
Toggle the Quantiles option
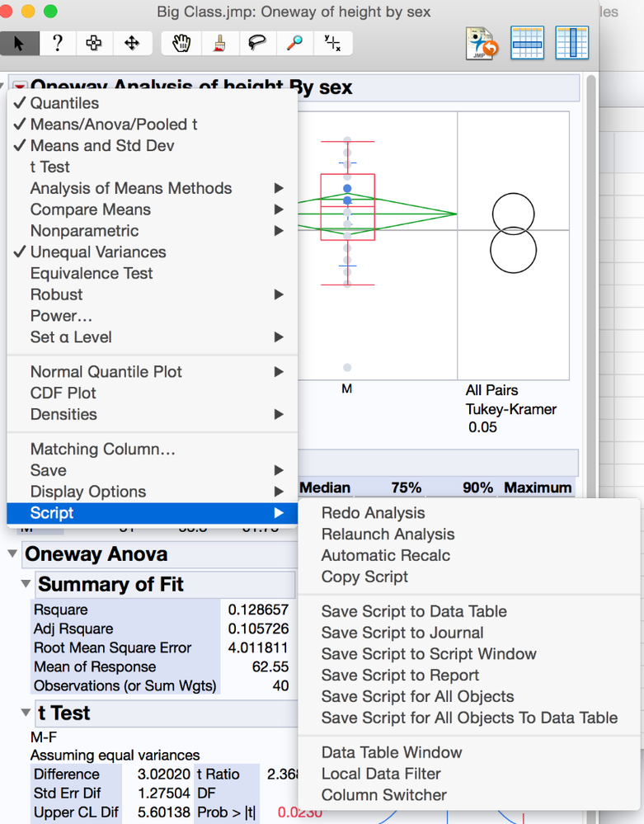153,103
